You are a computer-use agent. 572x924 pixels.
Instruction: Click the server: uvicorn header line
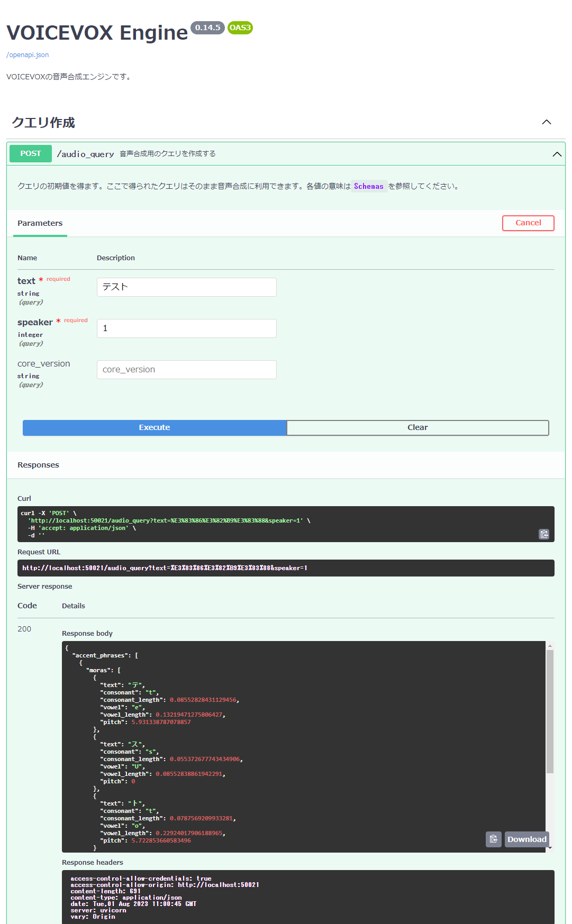click(x=98, y=910)
